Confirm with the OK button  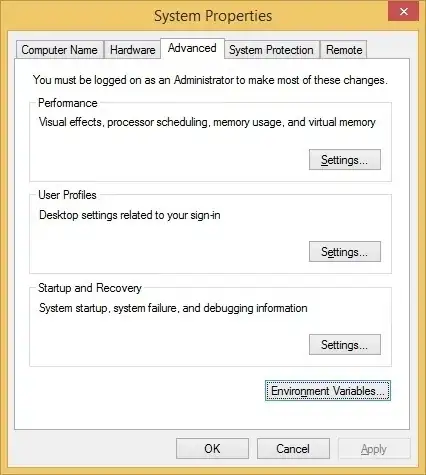(x=212, y=449)
